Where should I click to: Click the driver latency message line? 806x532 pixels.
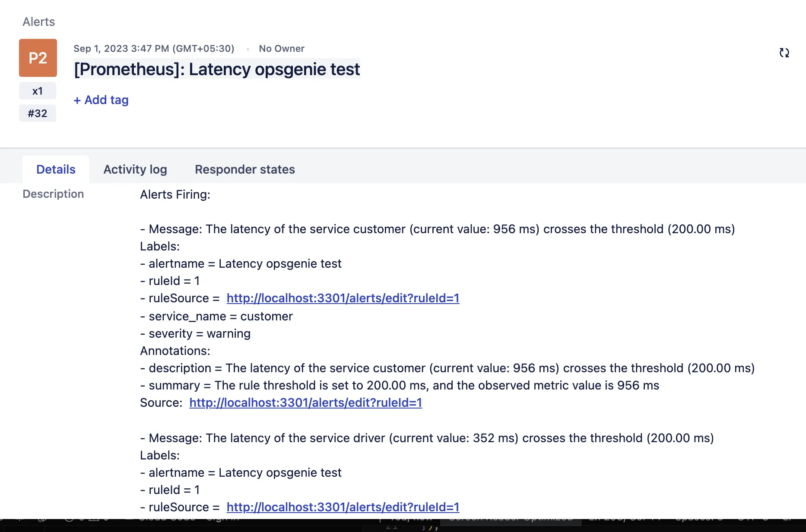[x=427, y=438]
